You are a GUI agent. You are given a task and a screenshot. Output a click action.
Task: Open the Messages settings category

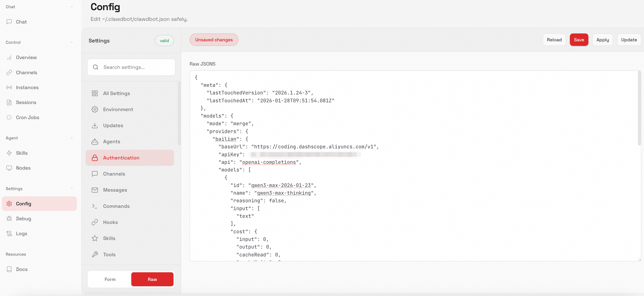click(115, 190)
